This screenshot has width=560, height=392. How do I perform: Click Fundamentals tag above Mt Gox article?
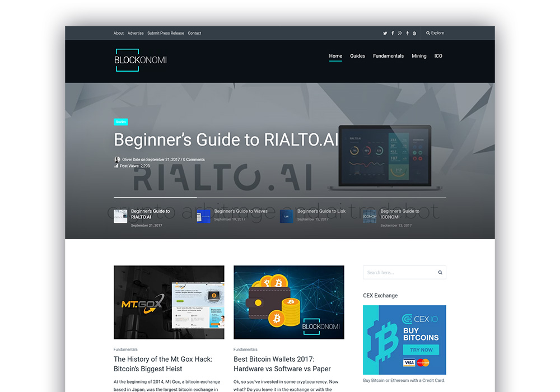(125, 349)
